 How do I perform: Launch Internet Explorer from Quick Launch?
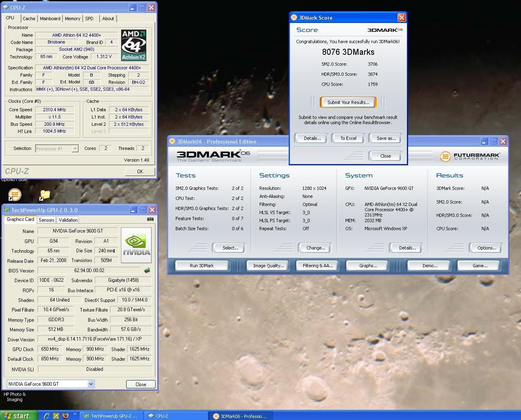(x=47, y=416)
